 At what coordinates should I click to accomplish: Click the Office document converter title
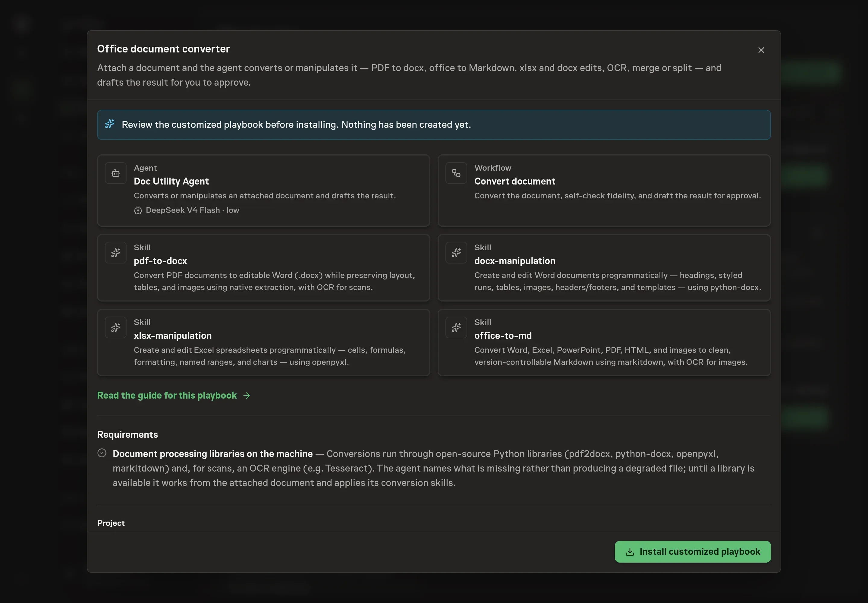(x=163, y=49)
